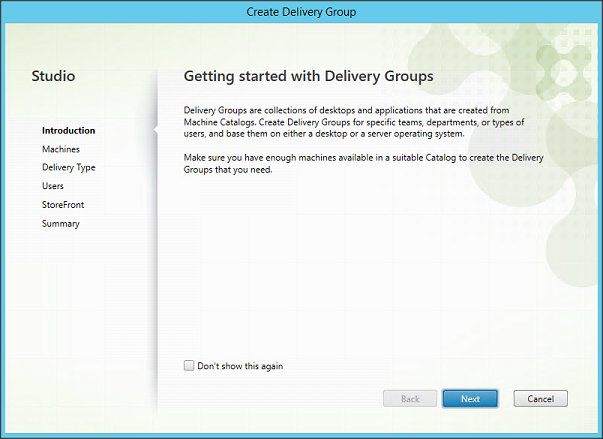Go to the Machines step

pos(61,149)
